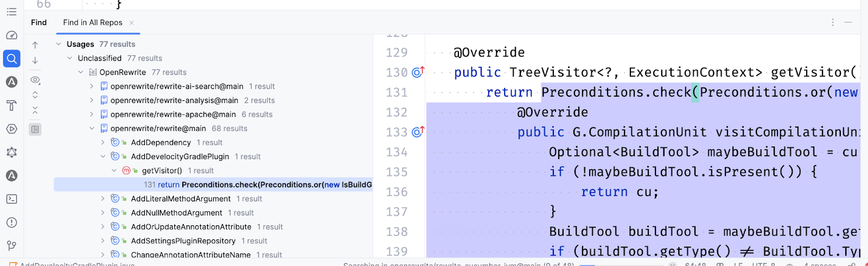This screenshot has height=266, width=868.
Task: Jump to next occurrence down arrow
Action: coord(35,60)
